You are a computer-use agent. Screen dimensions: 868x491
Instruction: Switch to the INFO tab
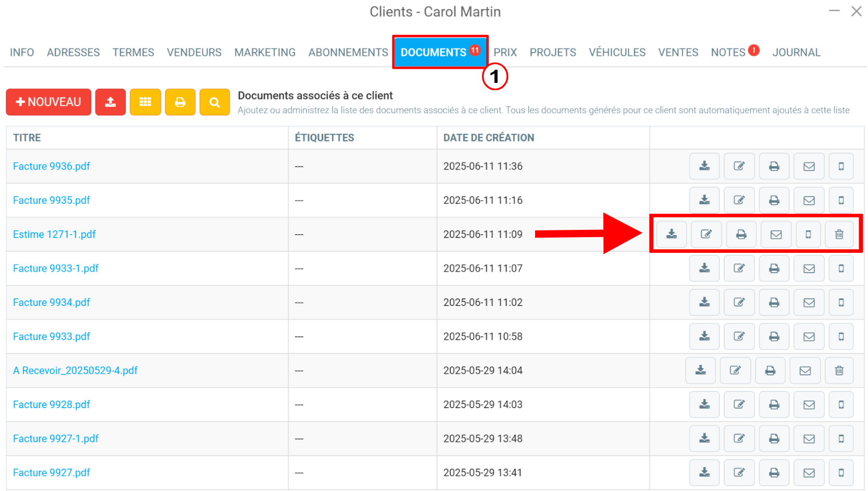[22, 52]
